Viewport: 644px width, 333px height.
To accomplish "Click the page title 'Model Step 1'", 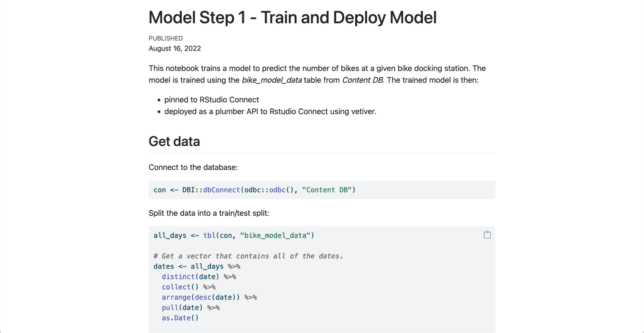I will pos(292,18).
